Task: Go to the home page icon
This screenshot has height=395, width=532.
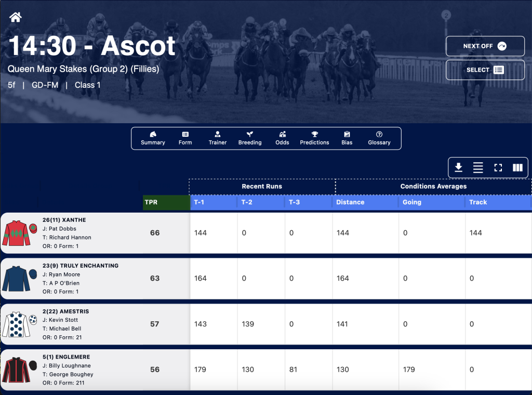Action: click(x=15, y=17)
